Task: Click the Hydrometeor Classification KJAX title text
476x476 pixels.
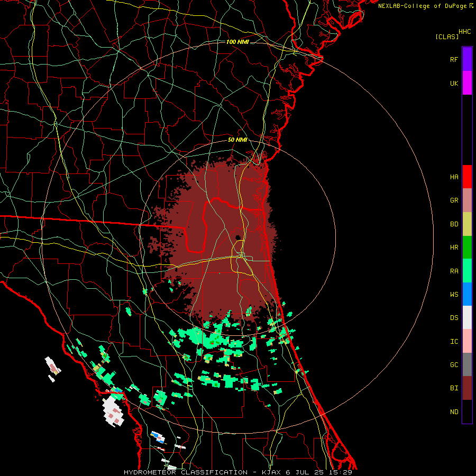Action: tap(238, 472)
